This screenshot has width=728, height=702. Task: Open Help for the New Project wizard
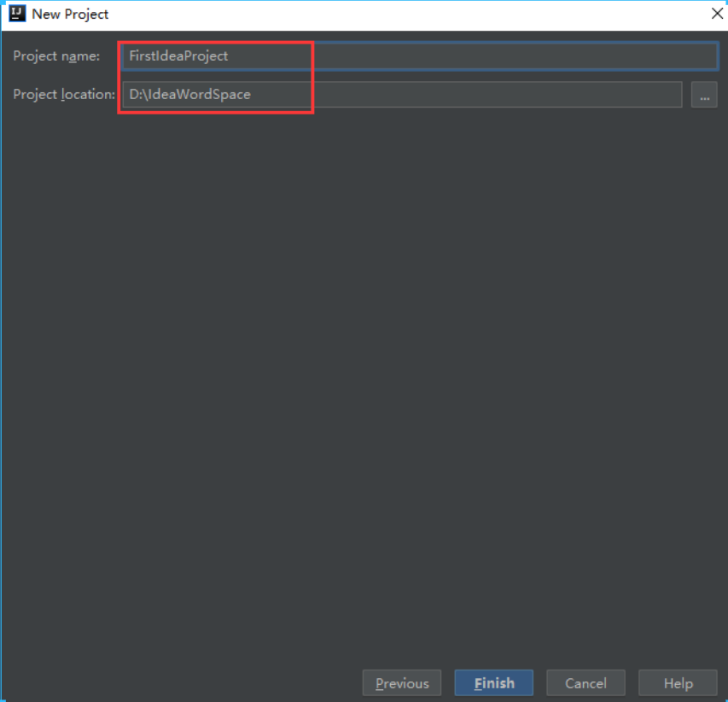pos(678,682)
